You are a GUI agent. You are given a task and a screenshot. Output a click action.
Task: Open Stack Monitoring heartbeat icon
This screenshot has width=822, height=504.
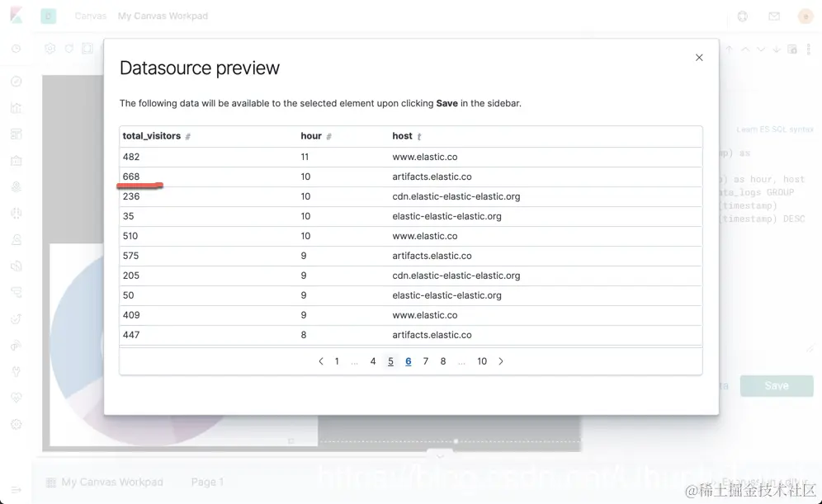(x=17, y=398)
